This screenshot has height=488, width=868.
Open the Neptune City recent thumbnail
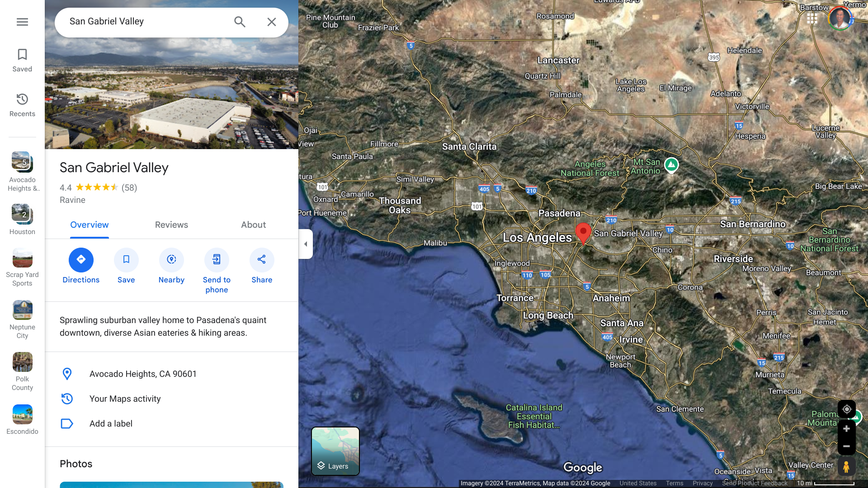tap(22, 310)
